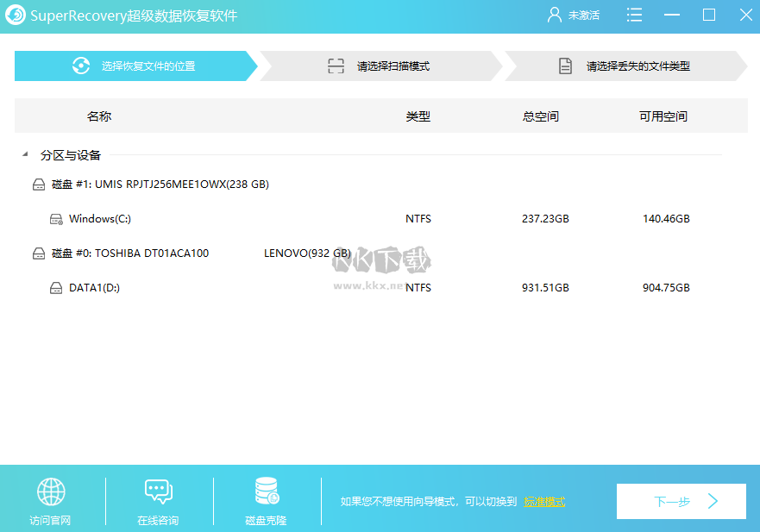Click the document icon in 请选择丢失的文件类型 step
760x532 pixels.
click(x=566, y=66)
